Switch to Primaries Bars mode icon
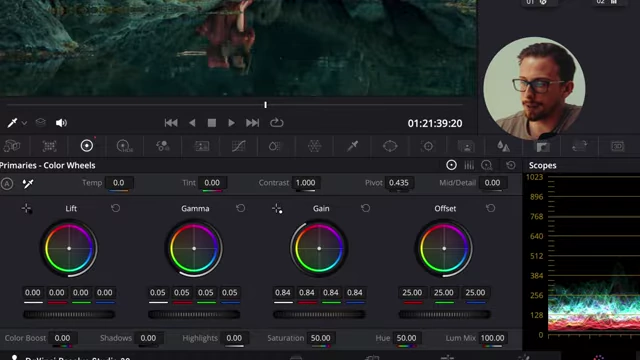 click(469, 165)
